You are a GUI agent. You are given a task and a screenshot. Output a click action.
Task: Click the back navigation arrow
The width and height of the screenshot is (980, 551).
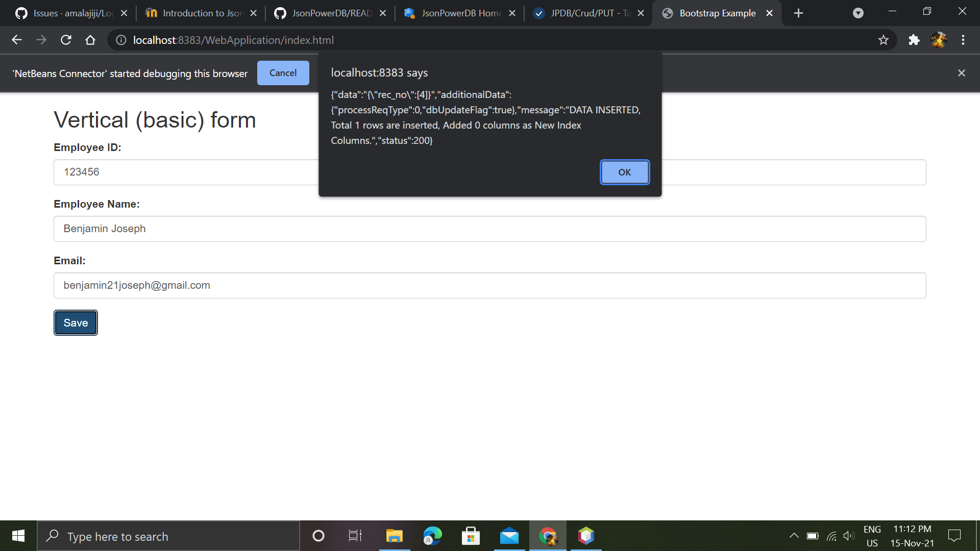pyautogui.click(x=17, y=40)
